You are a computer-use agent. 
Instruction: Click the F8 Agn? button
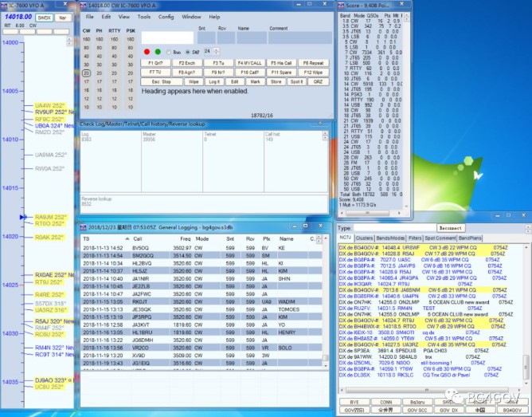pos(187,73)
